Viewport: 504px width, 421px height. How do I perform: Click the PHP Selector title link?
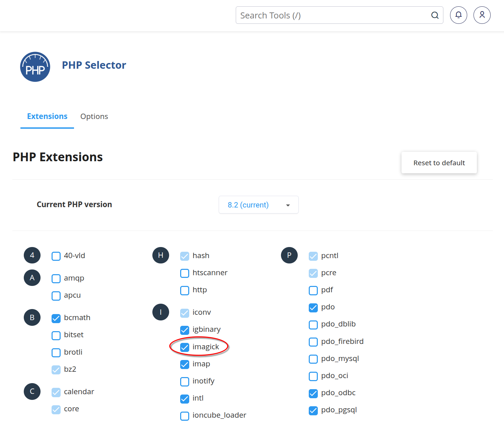pos(94,65)
